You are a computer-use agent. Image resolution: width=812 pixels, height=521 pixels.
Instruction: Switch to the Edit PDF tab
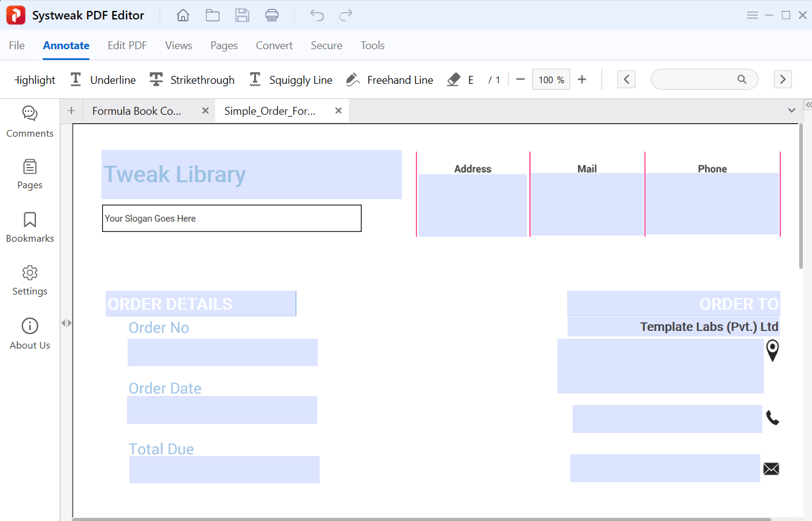(127, 46)
